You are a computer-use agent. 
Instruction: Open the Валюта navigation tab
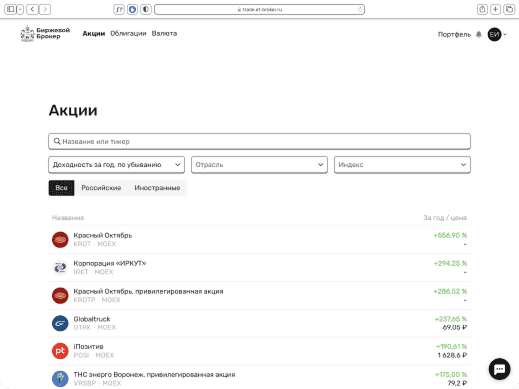coord(164,33)
